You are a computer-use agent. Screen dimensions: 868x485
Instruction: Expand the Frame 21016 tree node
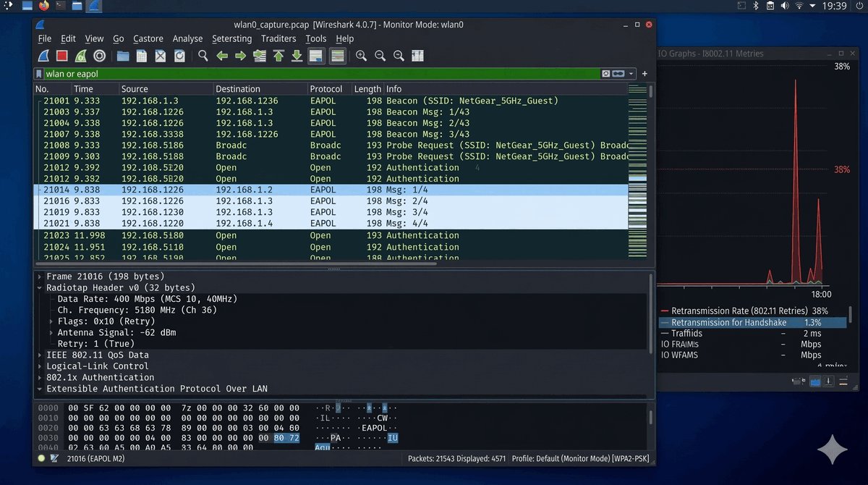40,277
